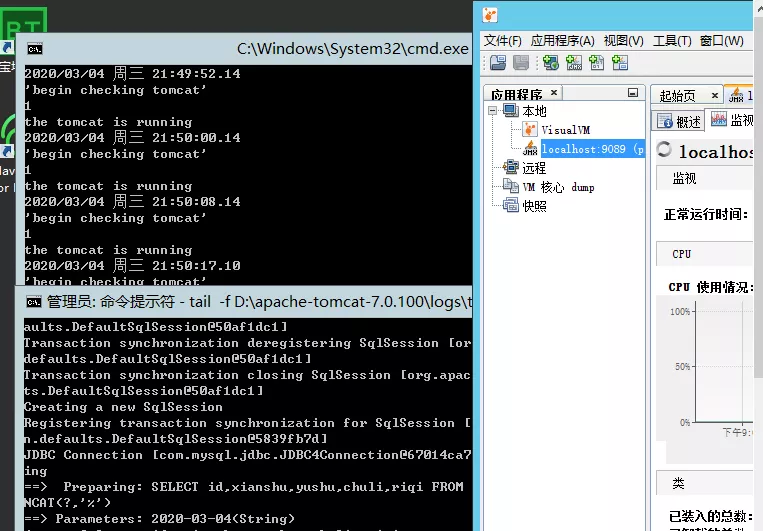The height and width of the screenshot is (531, 763).
Task: Minimize the 应用程序 panel
Action: coord(633,92)
